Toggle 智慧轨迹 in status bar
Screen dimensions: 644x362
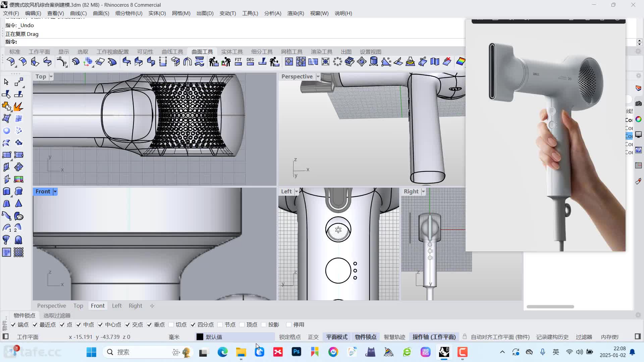point(394,337)
